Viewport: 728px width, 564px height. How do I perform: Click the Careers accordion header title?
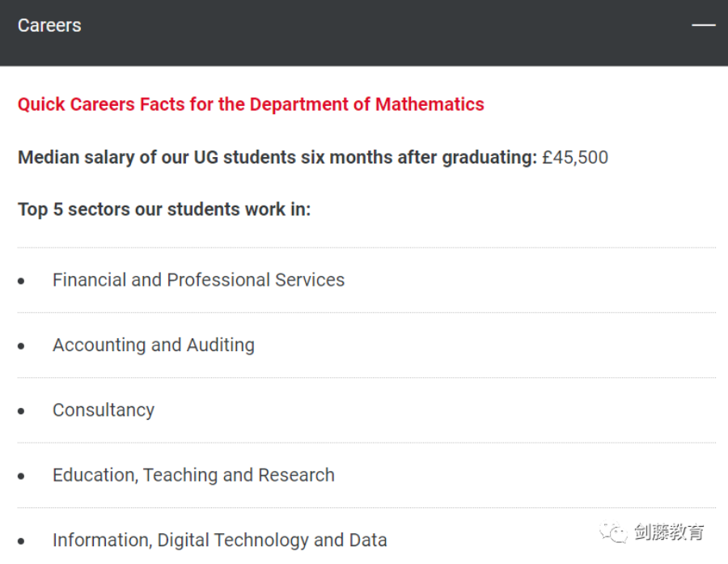click(49, 25)
